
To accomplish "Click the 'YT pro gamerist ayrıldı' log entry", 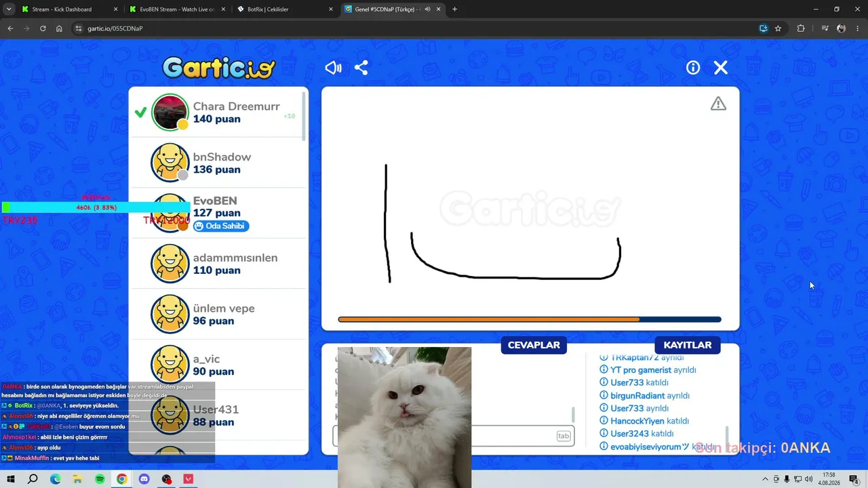I will coord(648,370).
